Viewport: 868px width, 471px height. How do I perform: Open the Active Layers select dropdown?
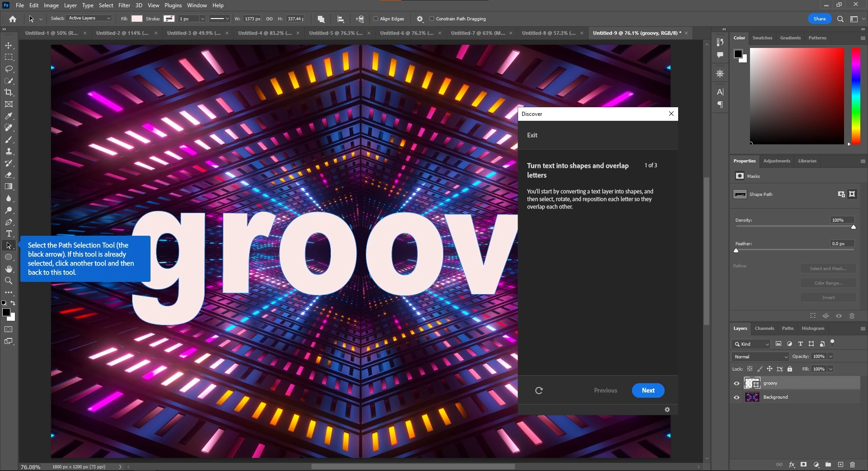coord(90,19)
